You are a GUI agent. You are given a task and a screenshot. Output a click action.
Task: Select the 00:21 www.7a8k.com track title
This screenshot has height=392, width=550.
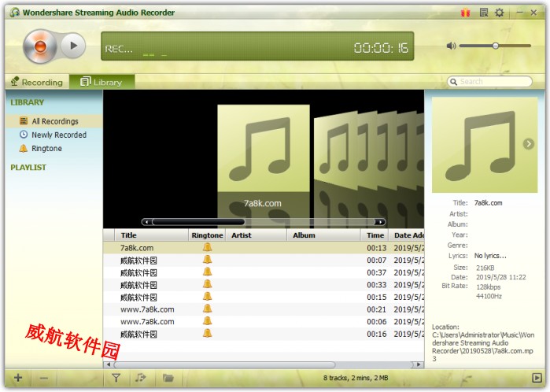pos(147,309)
